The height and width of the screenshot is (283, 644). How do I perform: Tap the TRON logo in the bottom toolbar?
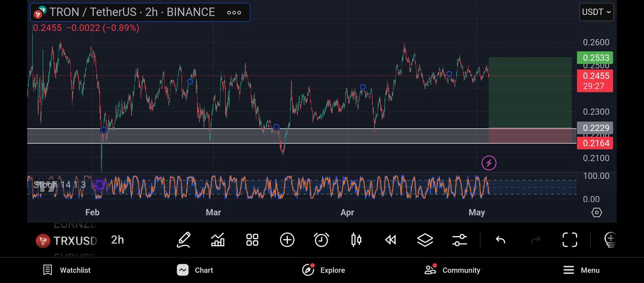click(43, 241)
